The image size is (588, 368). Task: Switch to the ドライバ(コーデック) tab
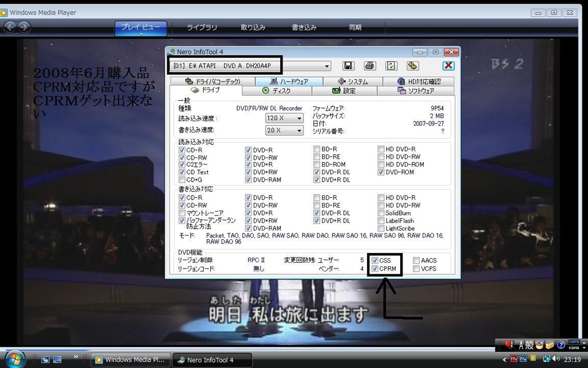pos(212,81)
